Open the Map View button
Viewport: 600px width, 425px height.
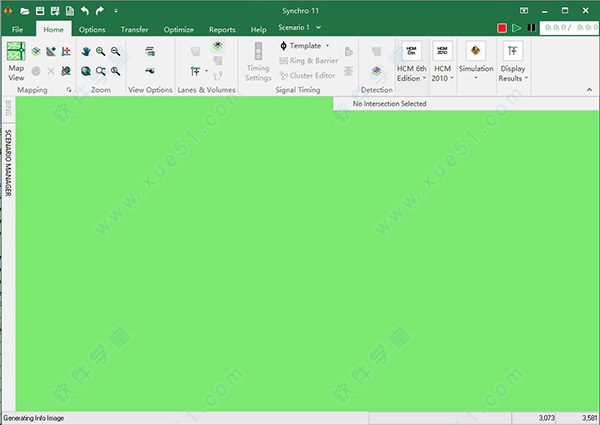tap(16, 61)
